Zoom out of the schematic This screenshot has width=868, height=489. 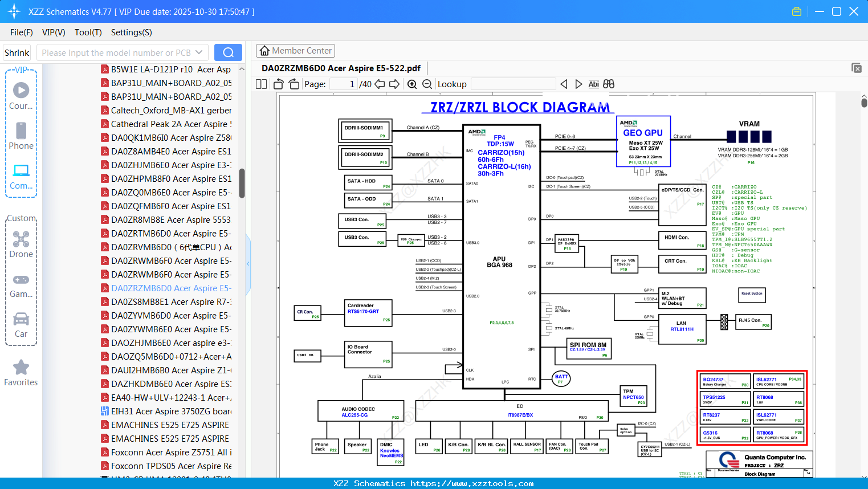click(x=427, y=84)
